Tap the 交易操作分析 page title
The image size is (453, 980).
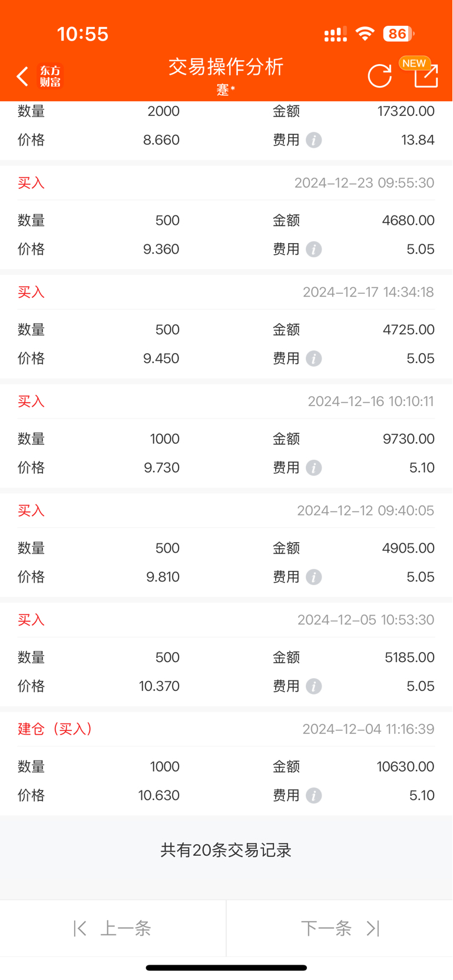coord(226,67)
